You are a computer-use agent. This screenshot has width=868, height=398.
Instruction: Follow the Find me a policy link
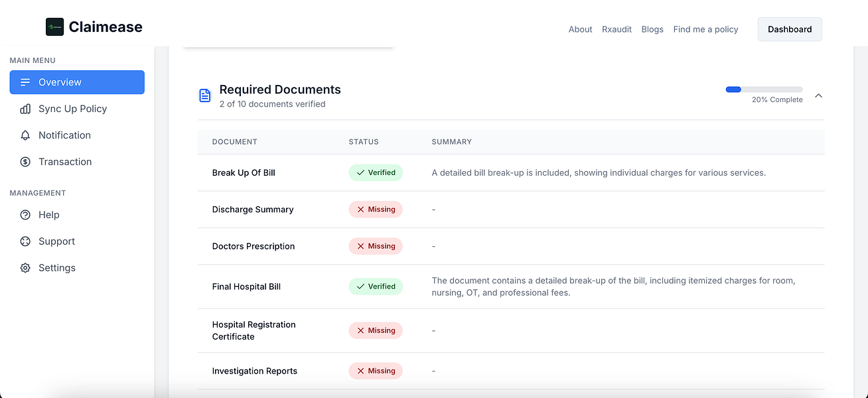point(705,29)
